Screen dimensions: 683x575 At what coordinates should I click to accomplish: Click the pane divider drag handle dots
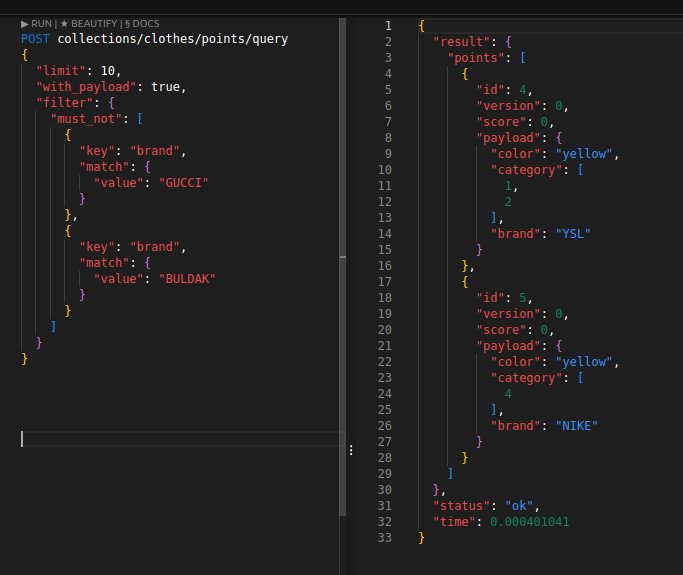(x=350, y=451)
